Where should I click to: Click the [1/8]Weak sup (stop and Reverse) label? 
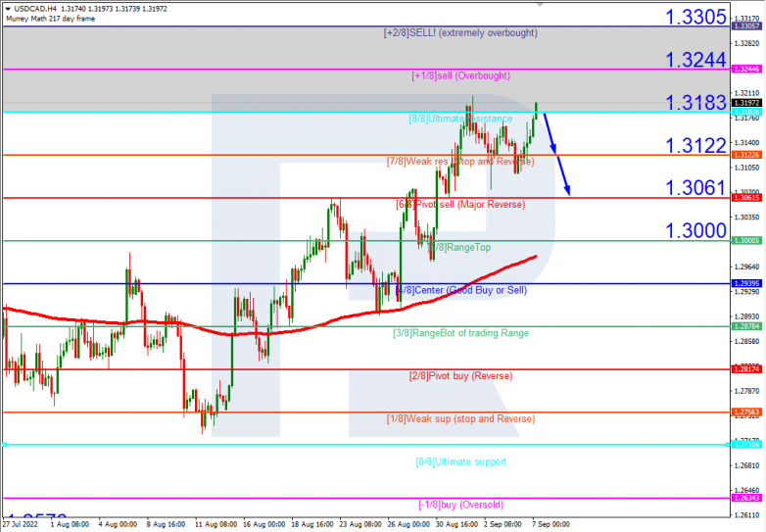tap(460, 418)
